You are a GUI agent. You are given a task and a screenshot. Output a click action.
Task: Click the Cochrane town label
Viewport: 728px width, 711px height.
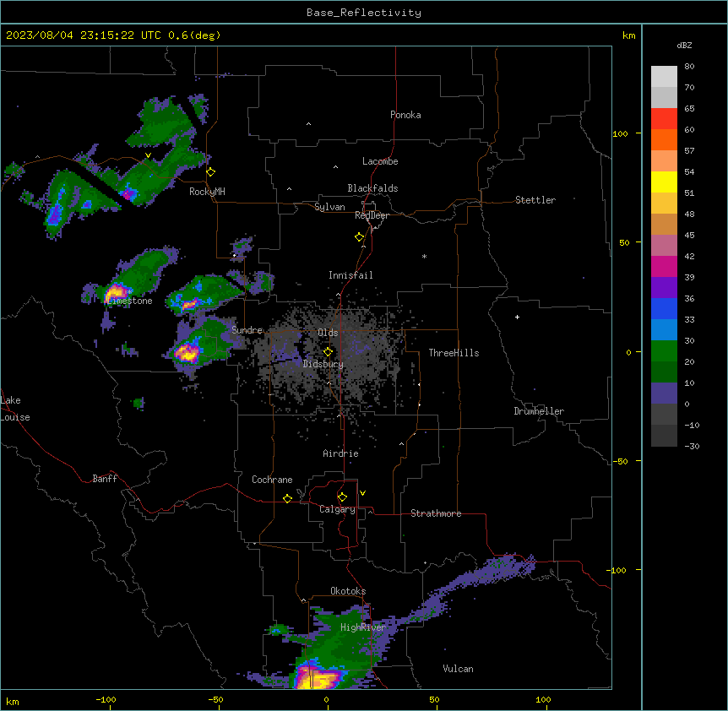point(272,480)
